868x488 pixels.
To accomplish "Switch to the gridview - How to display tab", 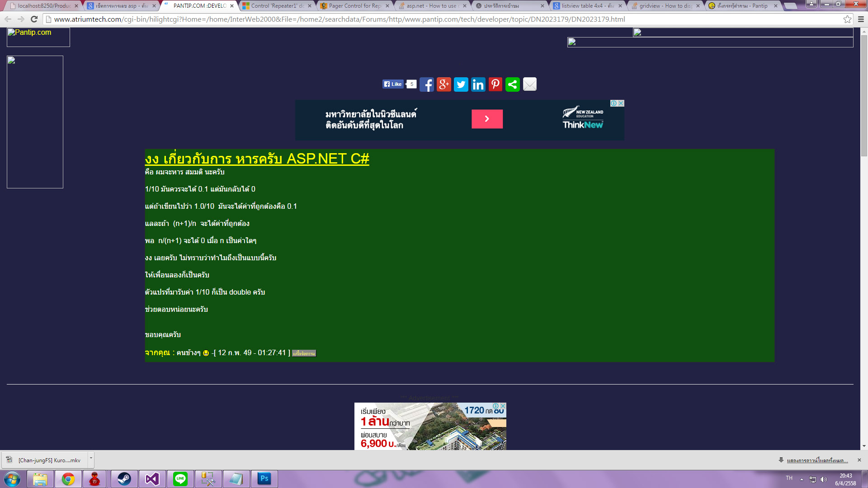I will coord(665,6).
